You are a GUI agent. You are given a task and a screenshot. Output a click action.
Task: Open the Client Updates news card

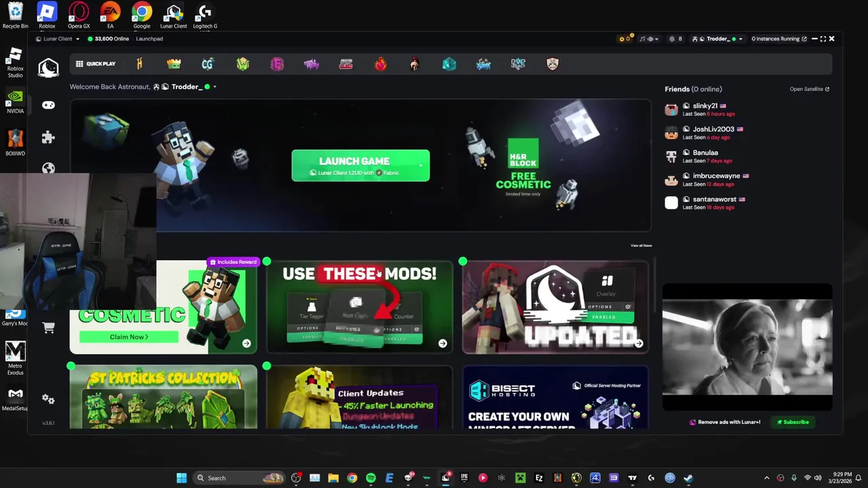[x=359, y=397]
